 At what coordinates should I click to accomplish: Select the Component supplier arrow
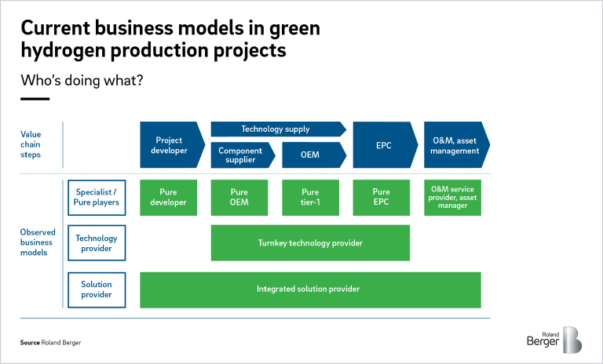click(241, 155)
